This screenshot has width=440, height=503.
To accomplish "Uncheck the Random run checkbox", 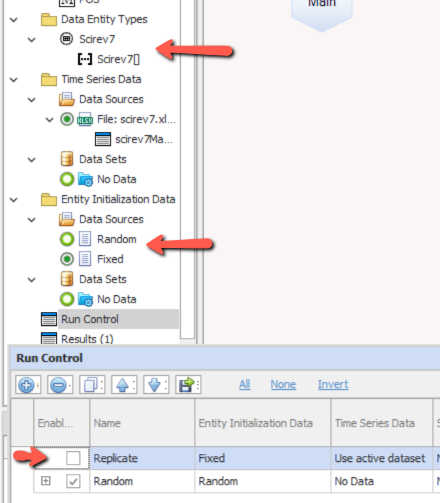I will pos(73,481).
